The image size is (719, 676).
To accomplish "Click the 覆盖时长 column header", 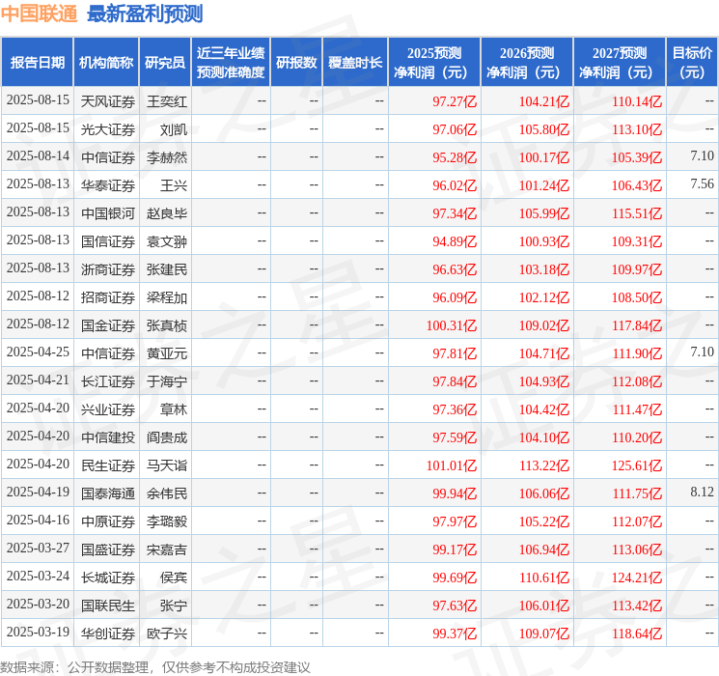I will [x=355, y=62].
